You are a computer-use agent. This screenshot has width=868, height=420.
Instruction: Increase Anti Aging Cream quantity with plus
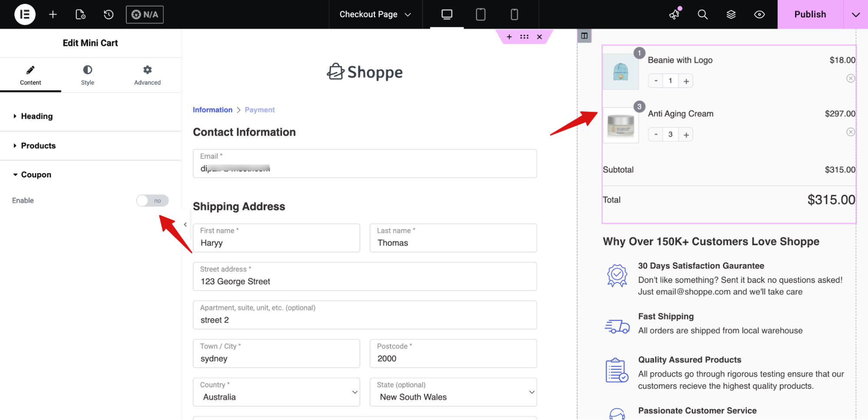point(686,135)
